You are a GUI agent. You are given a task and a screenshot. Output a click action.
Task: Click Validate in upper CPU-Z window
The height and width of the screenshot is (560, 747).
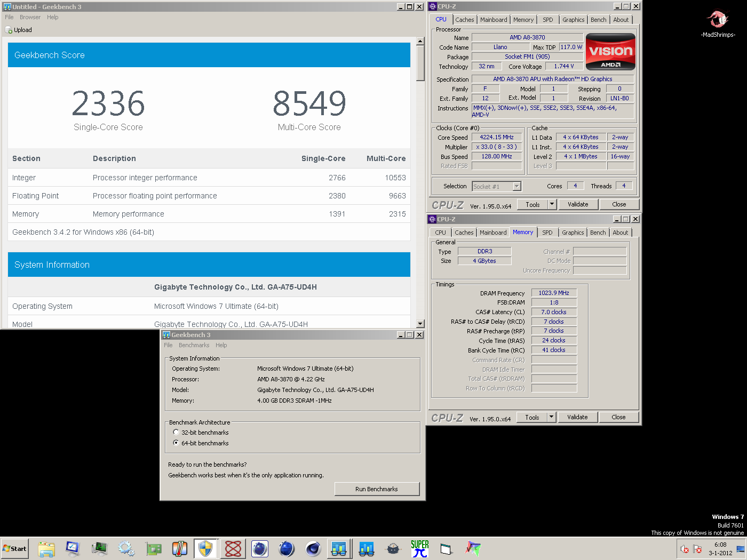pos(578,204)
